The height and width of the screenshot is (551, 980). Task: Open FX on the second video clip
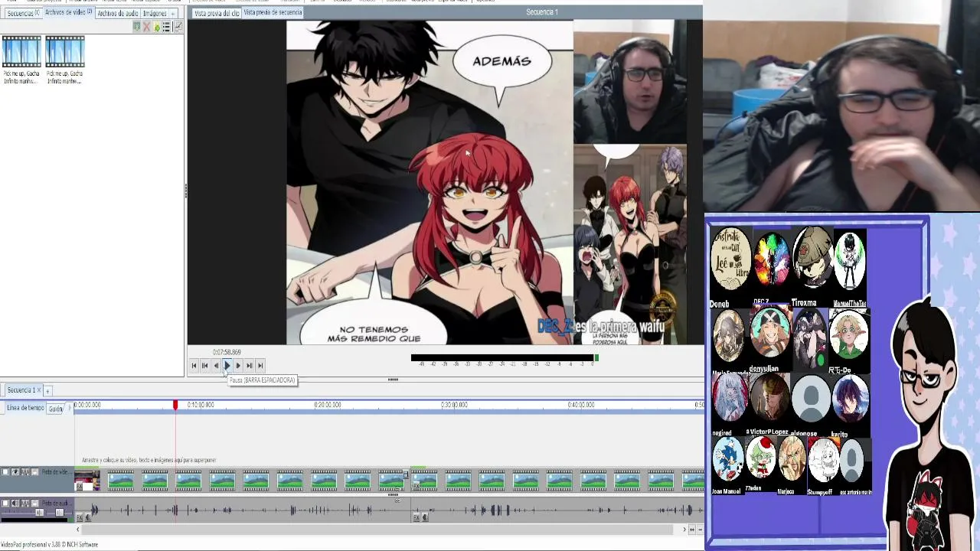click(416, 485)
